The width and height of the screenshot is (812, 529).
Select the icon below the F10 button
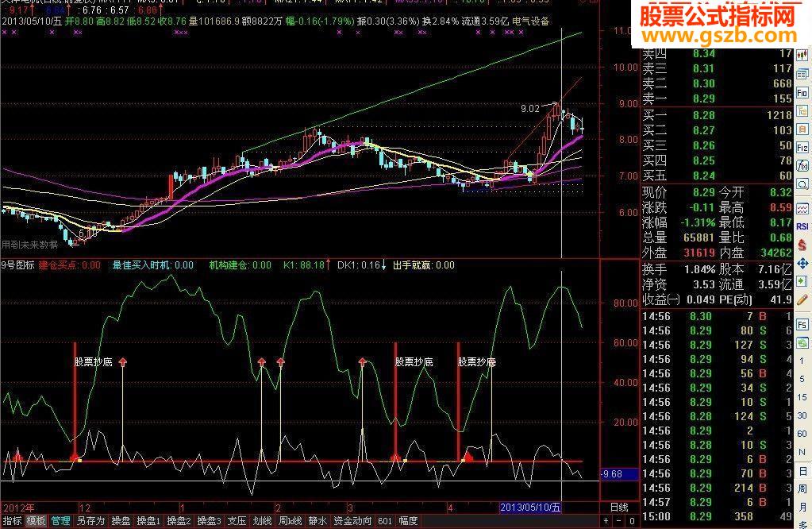[802, 111]
